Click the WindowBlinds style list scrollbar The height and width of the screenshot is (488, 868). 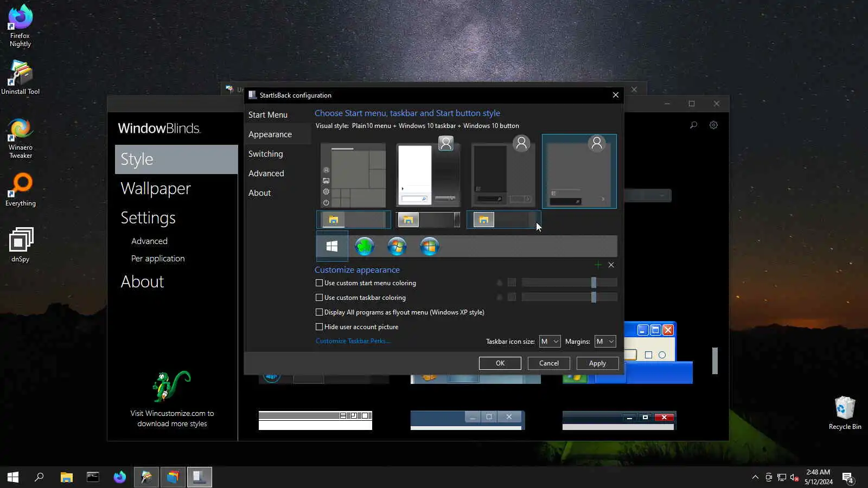point(715,361)
